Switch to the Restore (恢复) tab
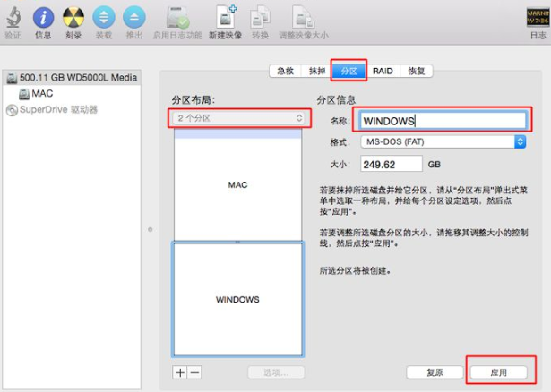This screenshot has height=392, width=551. [417, 71]
